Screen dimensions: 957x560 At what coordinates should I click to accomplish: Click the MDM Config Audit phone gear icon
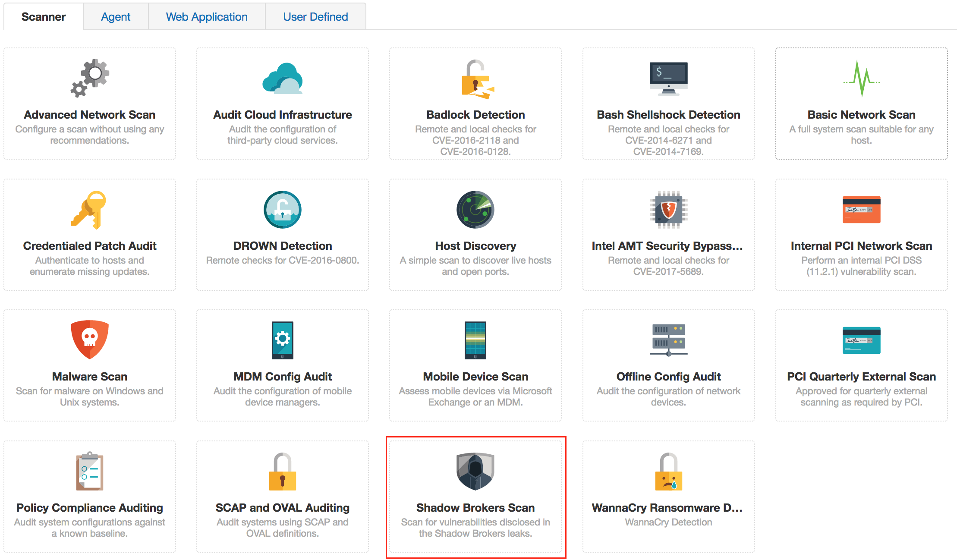[283, 340]
